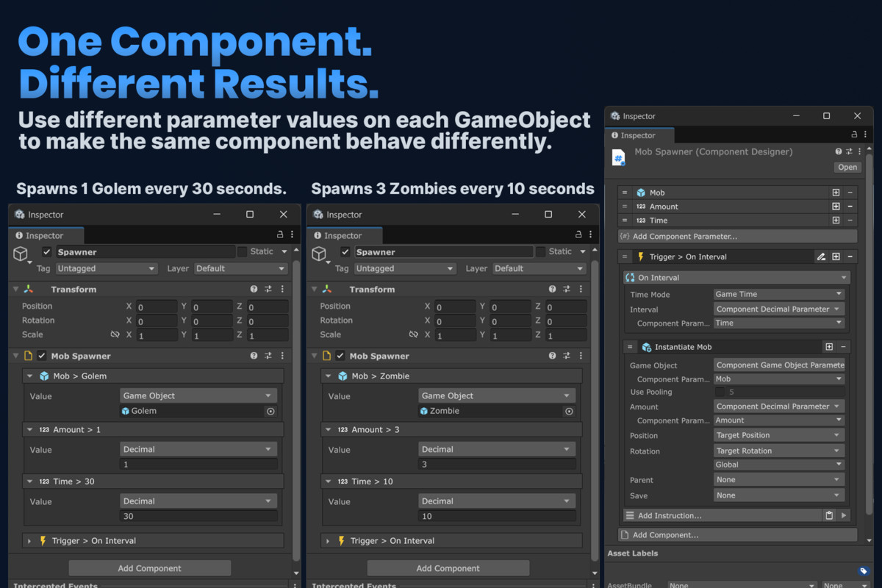This screenshot has height=588, width=882.
Task: Select Inspector tab in Component Designer window
Action: [x=639, y=135]
